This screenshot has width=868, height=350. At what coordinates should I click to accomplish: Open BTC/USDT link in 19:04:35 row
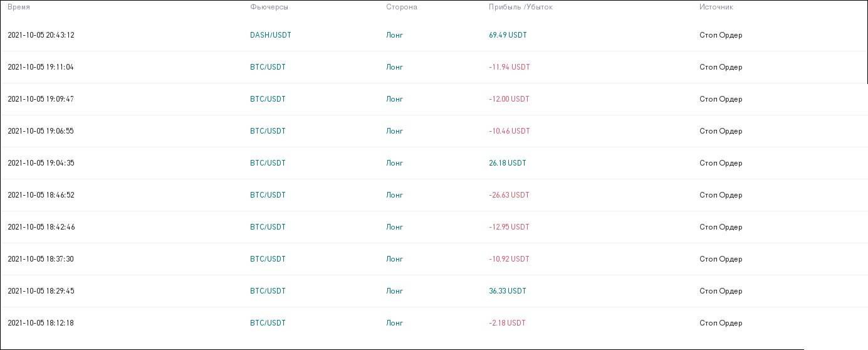pos(268,163)
